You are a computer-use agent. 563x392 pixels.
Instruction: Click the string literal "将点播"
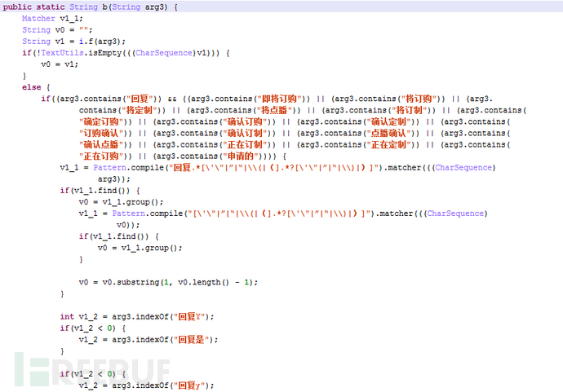[274, 110]
